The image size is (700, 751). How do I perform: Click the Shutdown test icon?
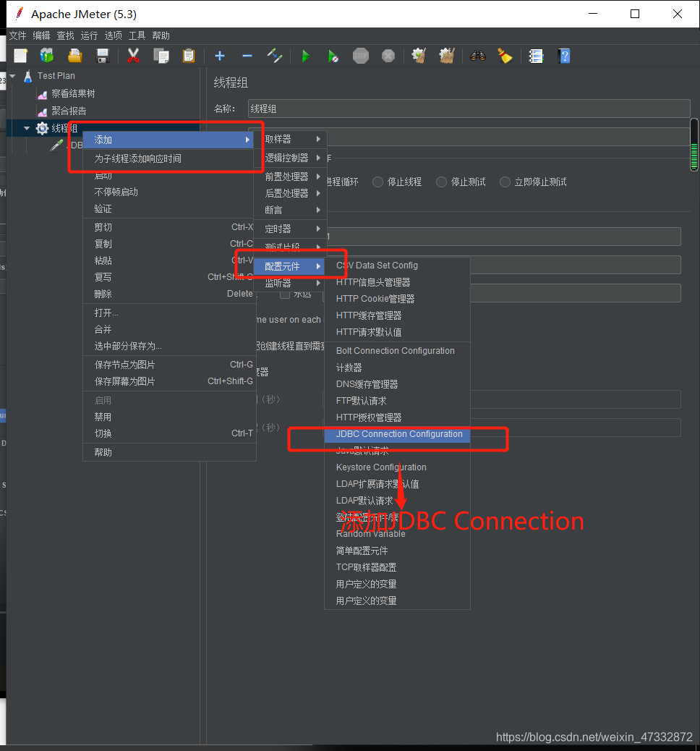pos(388,56)
